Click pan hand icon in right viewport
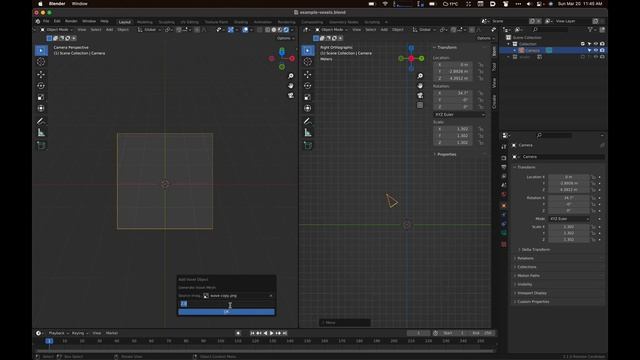Image resolution: width=640 pixels, height=360 pixels. 420,86
